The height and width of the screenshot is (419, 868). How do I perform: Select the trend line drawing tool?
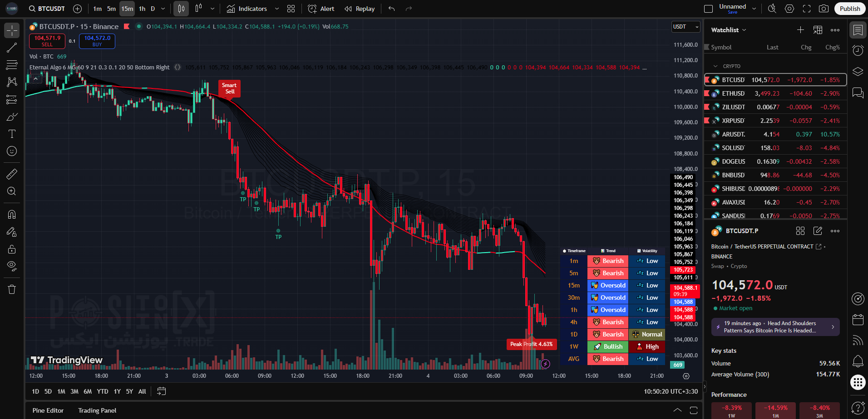coord(12,48)
